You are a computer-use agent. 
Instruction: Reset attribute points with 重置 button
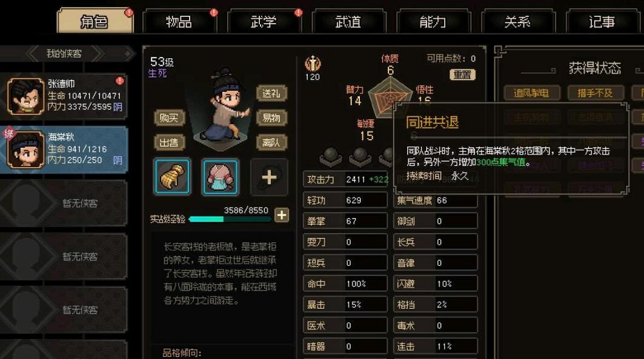point(462,74)
